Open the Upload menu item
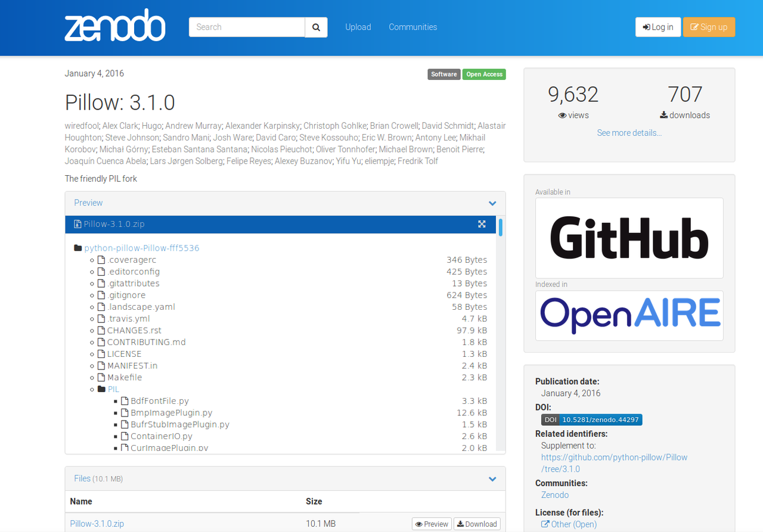Screen dimensions: 763x532 click(x=358, y=27)
